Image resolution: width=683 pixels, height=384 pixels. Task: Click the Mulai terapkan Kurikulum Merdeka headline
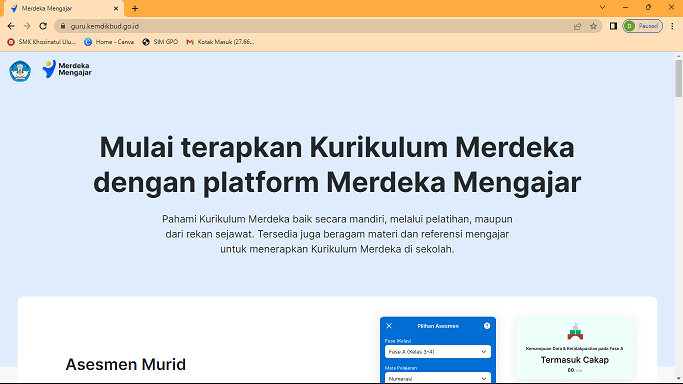click(x=337, y=165)
